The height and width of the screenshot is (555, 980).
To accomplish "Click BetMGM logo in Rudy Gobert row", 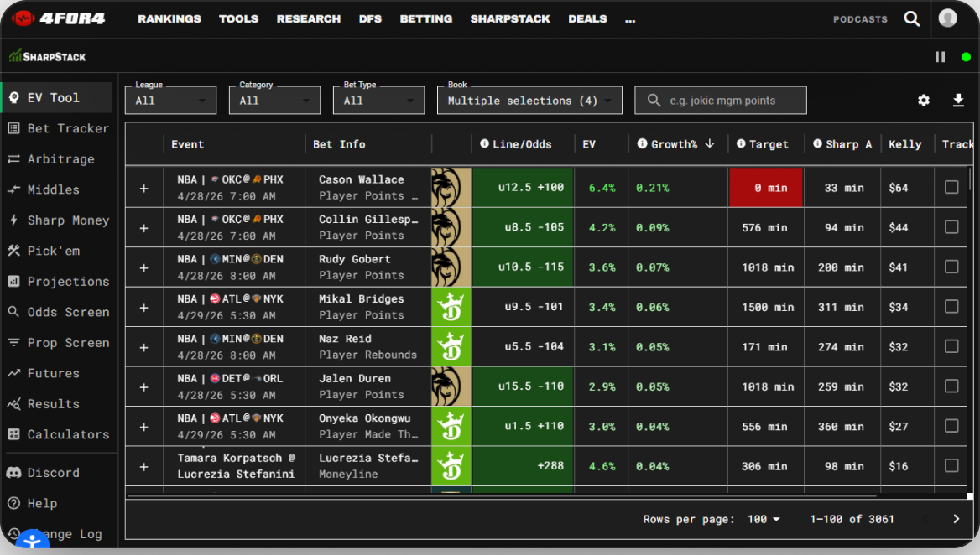I will pos(451,267).
